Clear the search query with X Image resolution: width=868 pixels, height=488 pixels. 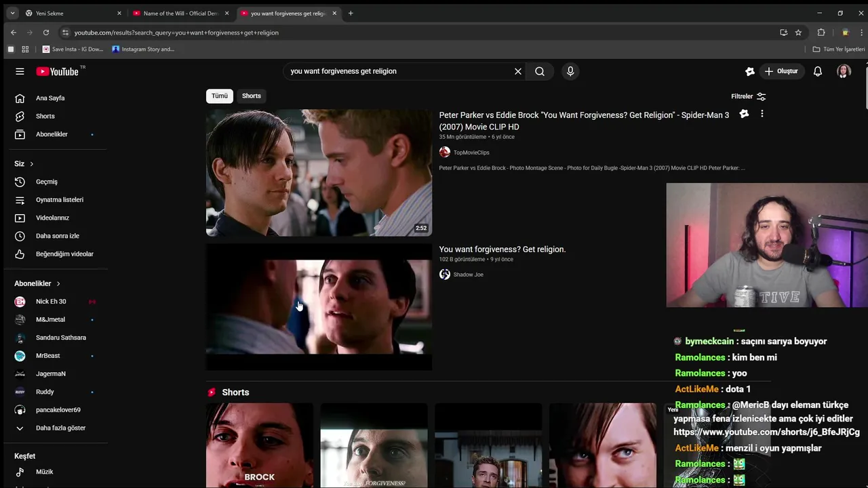(518, 71)
